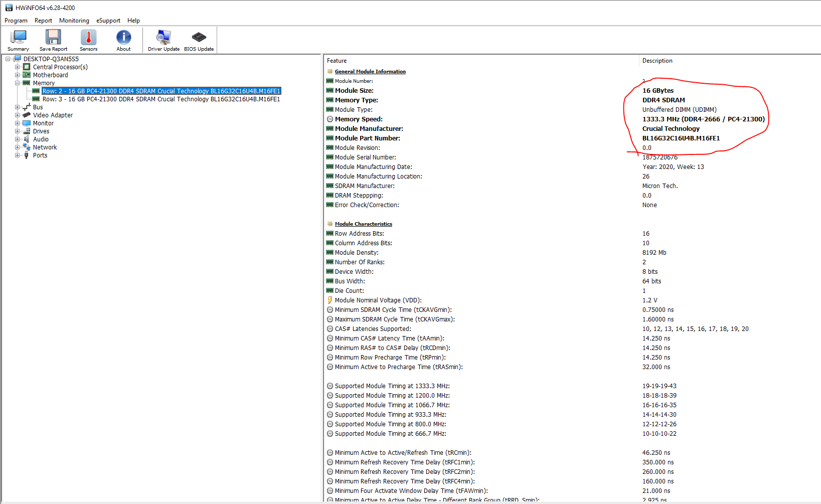Screen dimensions: 821x504
Task: Click the Bus node icon
Action: 27,107
